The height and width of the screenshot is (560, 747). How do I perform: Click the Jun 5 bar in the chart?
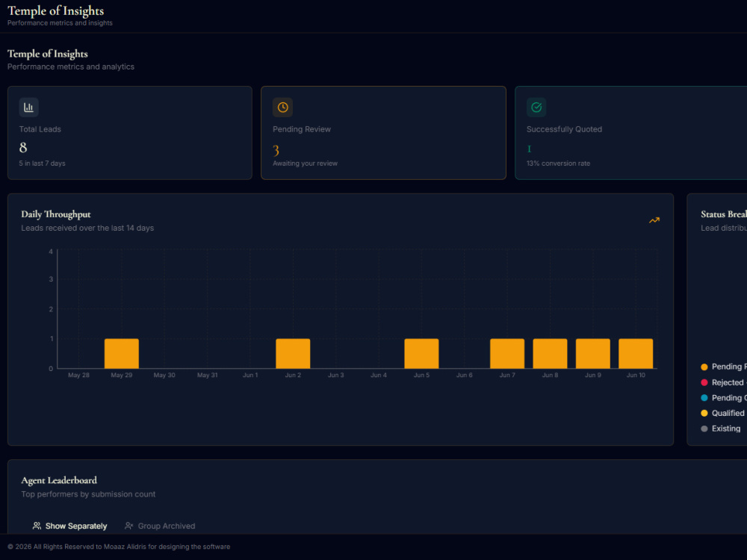pyautogui.click(x=421, y=353)
